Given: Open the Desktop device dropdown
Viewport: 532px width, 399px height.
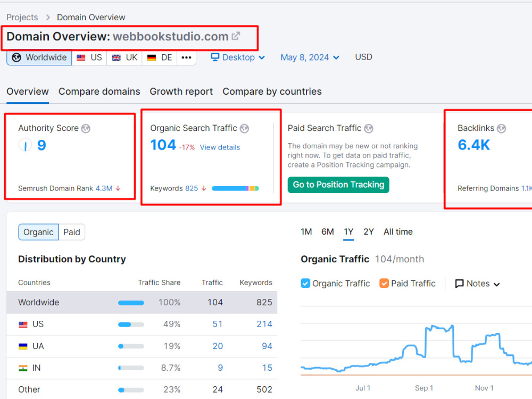Looking at the screenshot, I should click(x=238, y=57).
